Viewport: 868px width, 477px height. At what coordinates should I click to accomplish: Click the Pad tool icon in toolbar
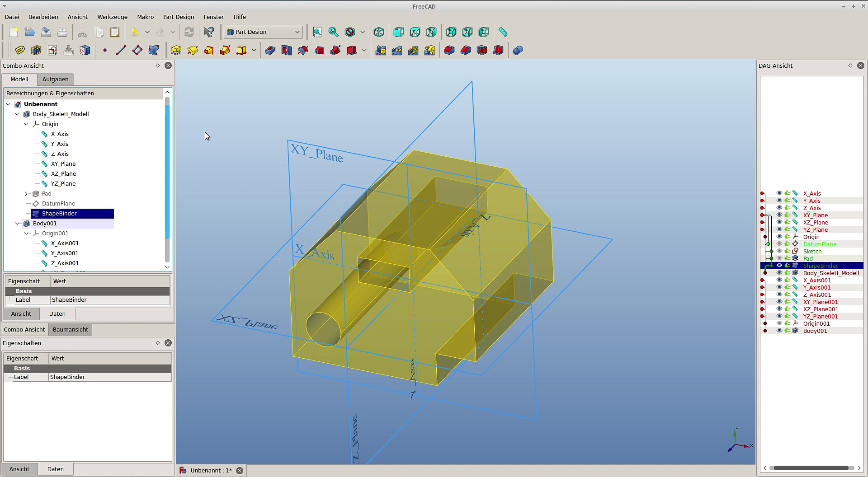[176, 50]
